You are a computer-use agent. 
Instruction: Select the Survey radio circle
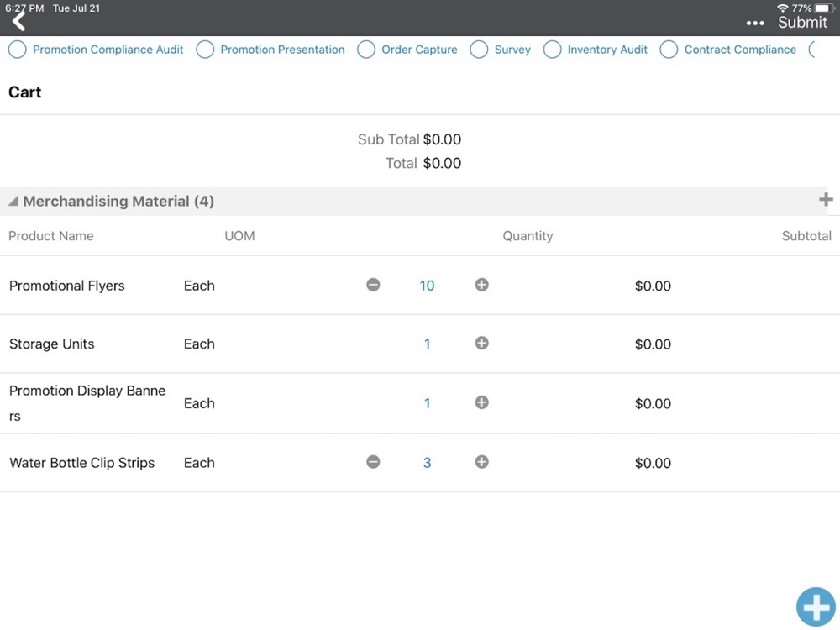[479, 50]
